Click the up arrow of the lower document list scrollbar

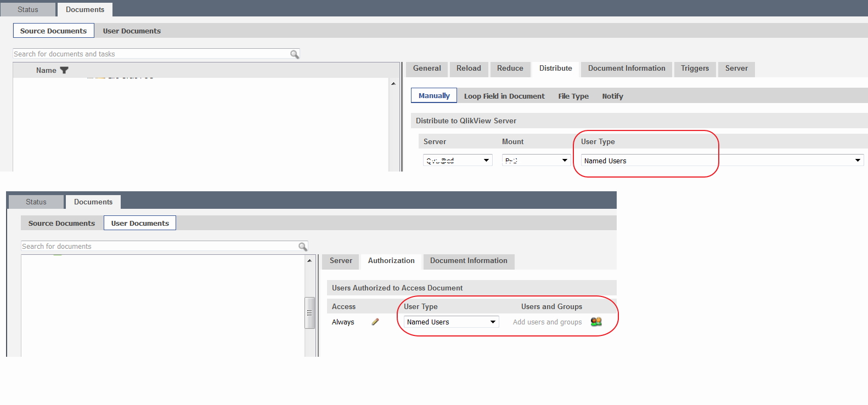(x=309, y=260)
